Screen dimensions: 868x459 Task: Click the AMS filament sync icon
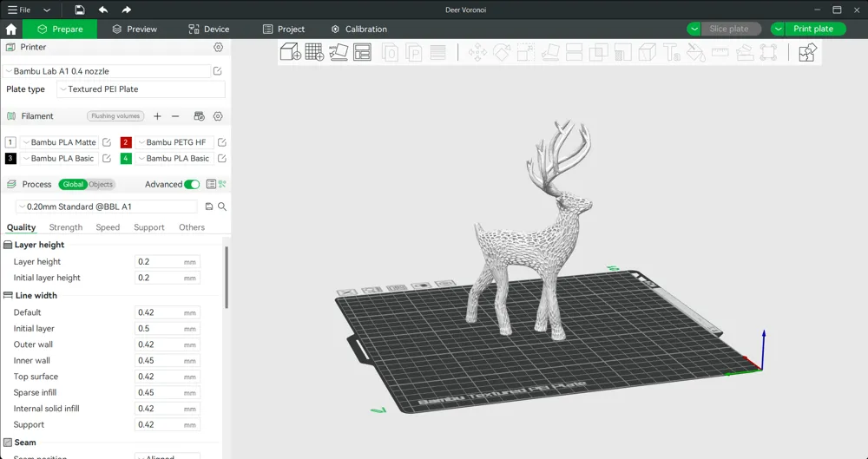pos(200,115)
